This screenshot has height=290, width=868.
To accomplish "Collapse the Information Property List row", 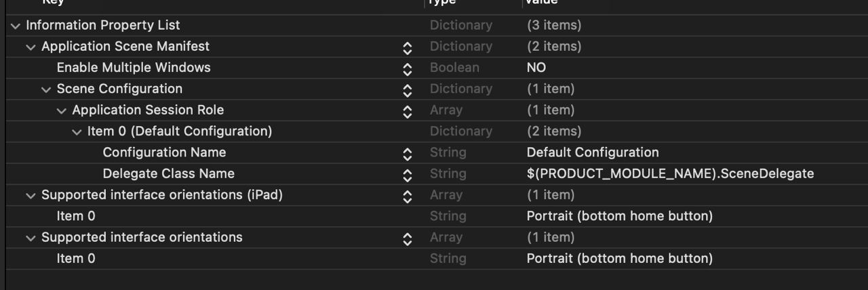I will (15, 26).
